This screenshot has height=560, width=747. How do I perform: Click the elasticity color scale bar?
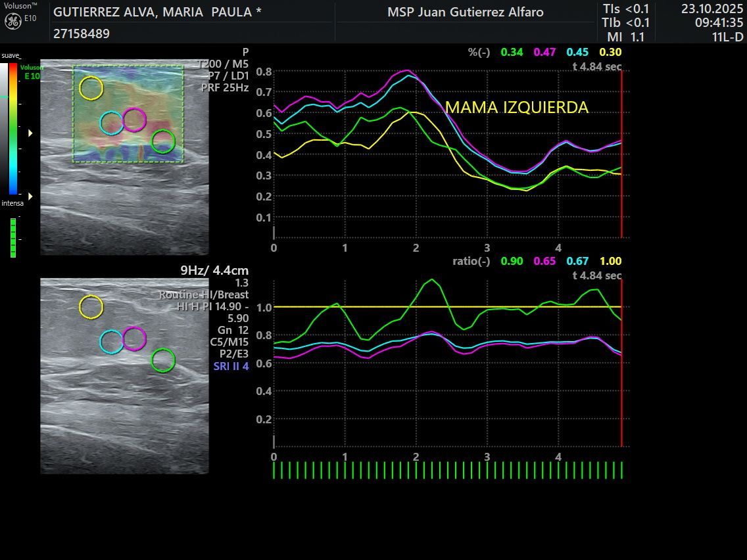pyautogui.click(x=13, y=129)
